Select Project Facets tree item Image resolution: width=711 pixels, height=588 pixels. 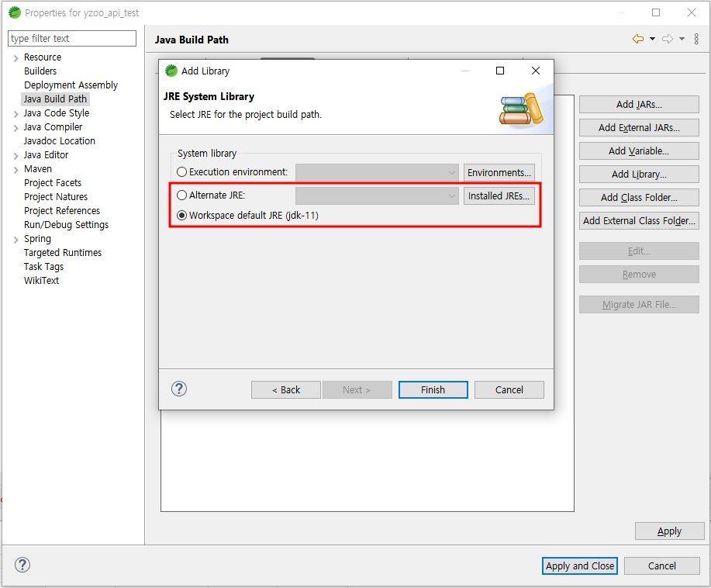click(x=53, y=182)
